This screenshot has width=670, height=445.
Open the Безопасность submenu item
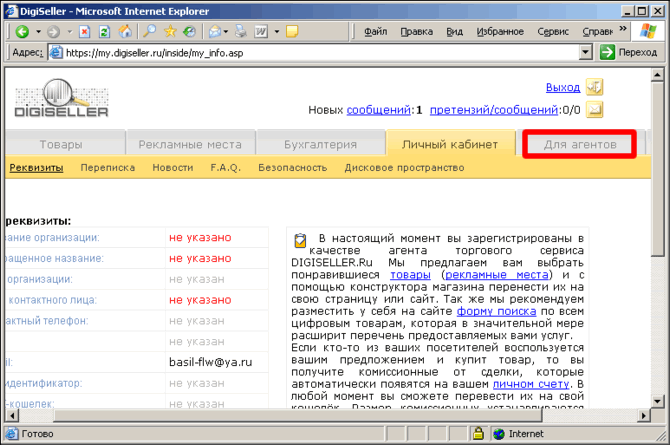point(293,168)
